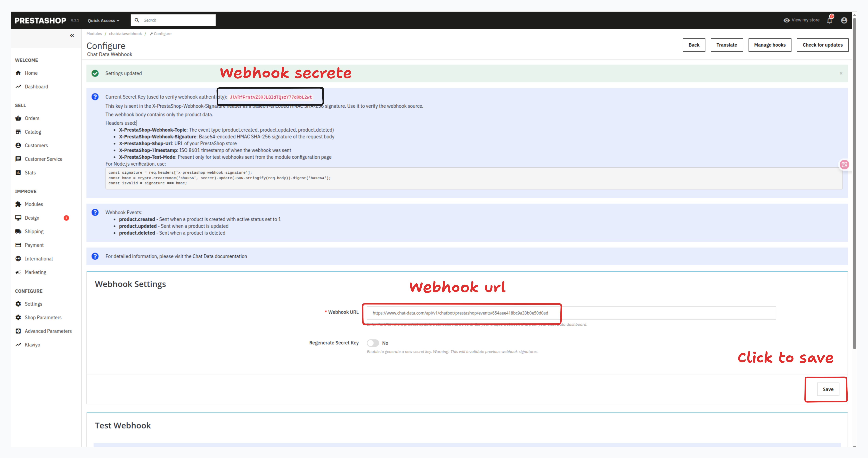868x458 pixels.
Task: Collapse the sidebar with the double-chevron icon
Action: pyautogui.click(x=72, y=35)
